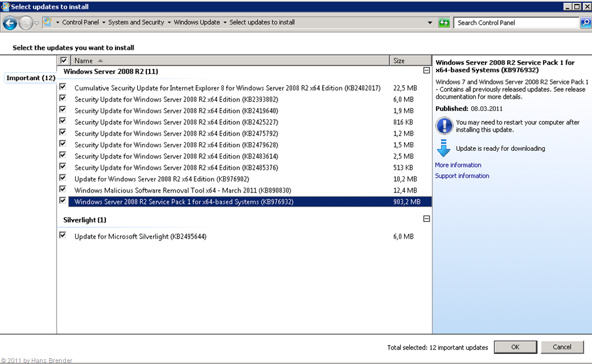
Task: Uncheck Security Update KB2419640
Action: point(62,109)
